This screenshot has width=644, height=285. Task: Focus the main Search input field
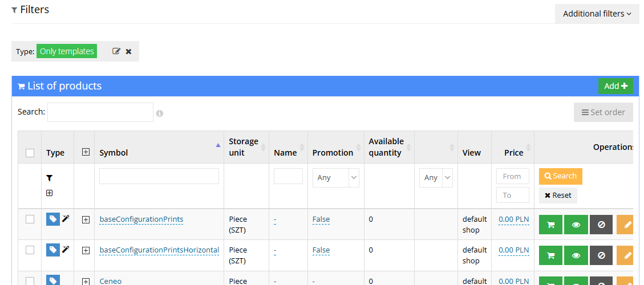coord(100,112)
